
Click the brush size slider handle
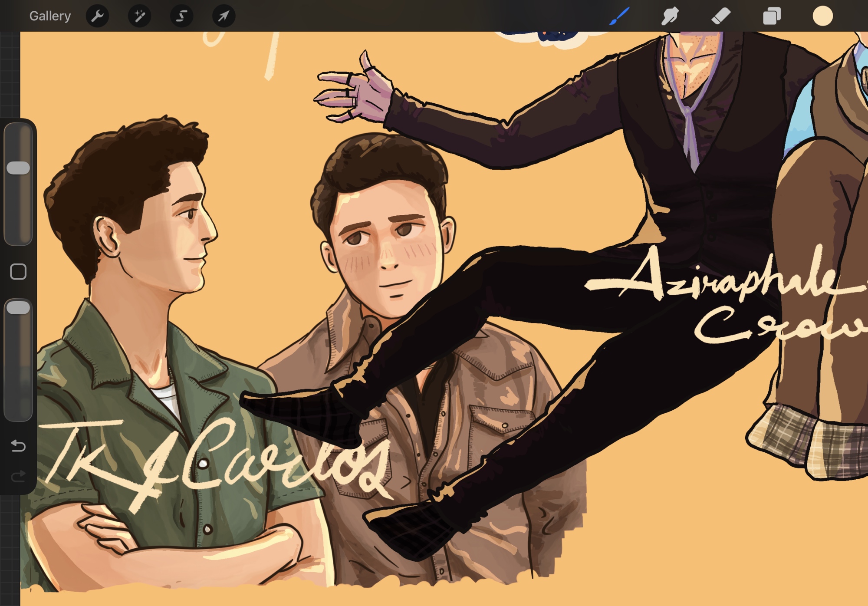click(x=18, y=168)
